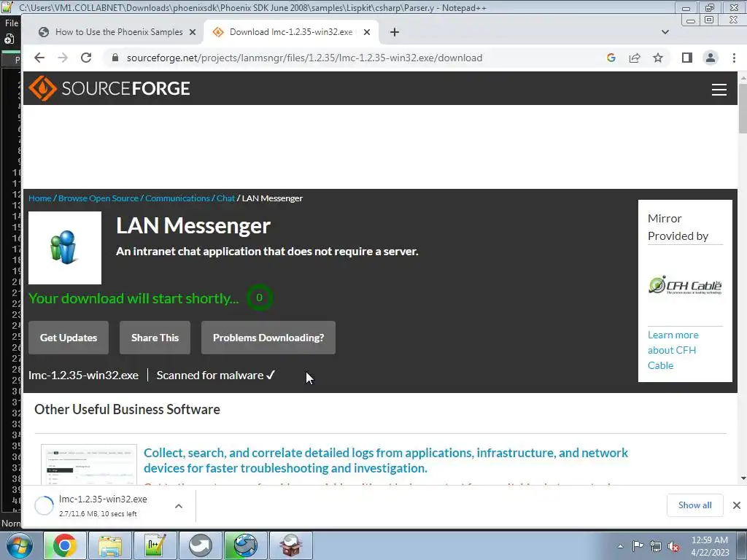Viewport: 747px width, 560px height.
Task: Switch to Notepad++ in the taskbar
Action: pos(155,545)
